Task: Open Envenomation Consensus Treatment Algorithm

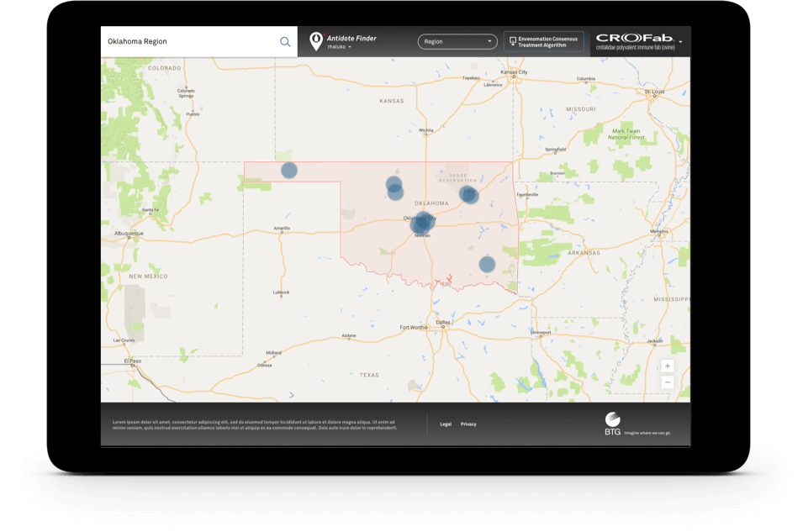Action: pyautogui.click(x=543, y=42)
